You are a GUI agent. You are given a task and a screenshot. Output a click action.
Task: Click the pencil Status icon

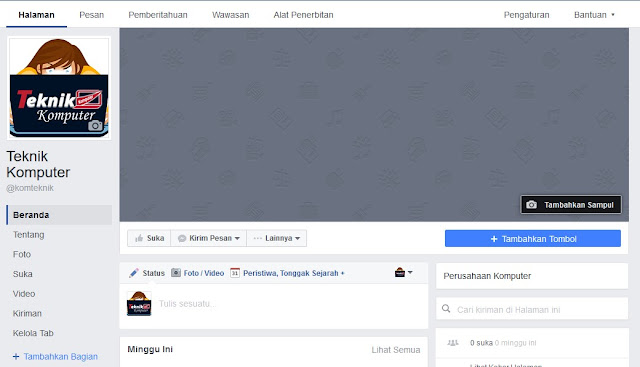coord(133,273)
